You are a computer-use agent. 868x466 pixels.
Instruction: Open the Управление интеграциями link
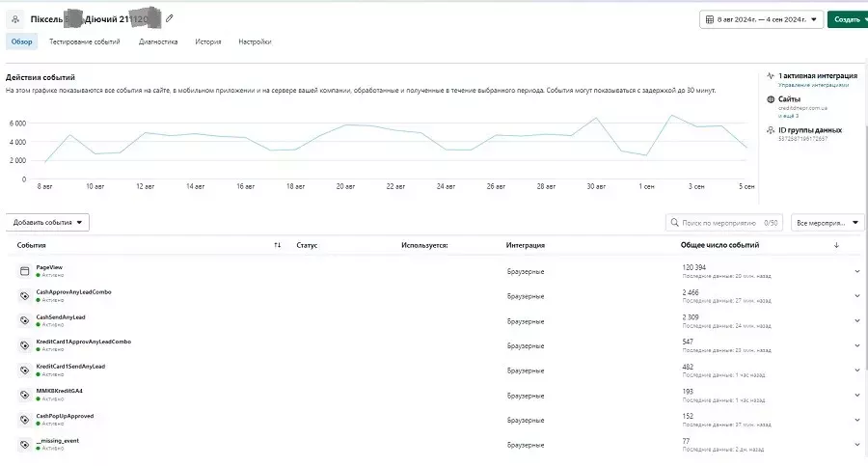pyautogui.click(x=813, y=85)
